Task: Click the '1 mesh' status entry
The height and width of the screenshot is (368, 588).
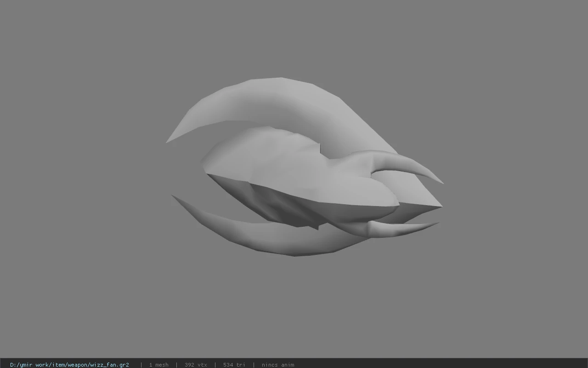Action: 158,365
